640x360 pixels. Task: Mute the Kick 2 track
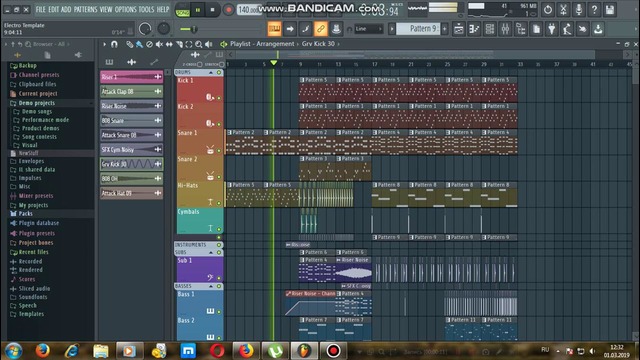pos(219,124)
